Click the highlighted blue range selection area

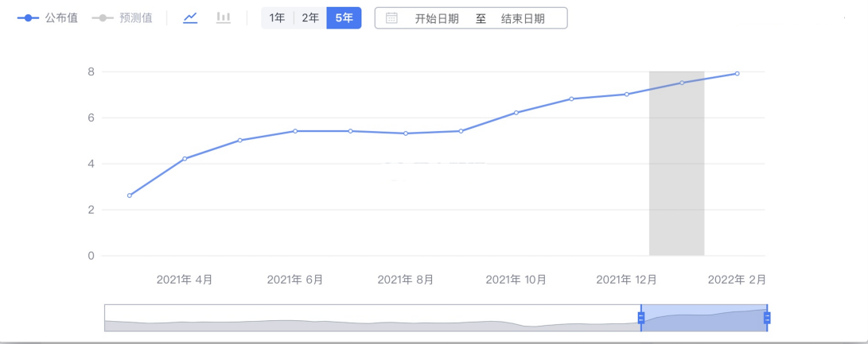(704, 318)
